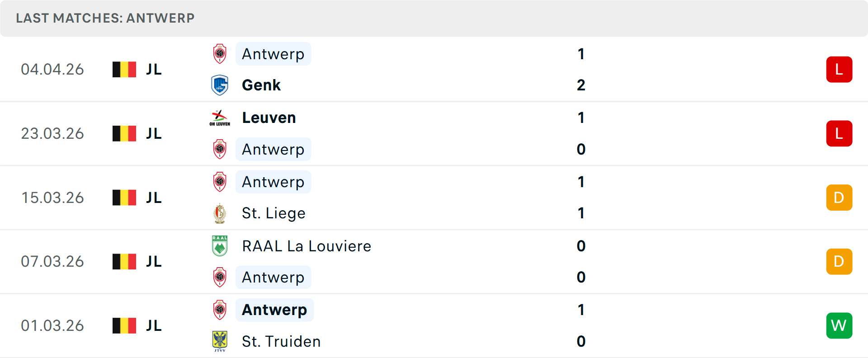This screenshot has height=358, width=868.
Task: Click the 07.03.26 match date
Action: 52,261
